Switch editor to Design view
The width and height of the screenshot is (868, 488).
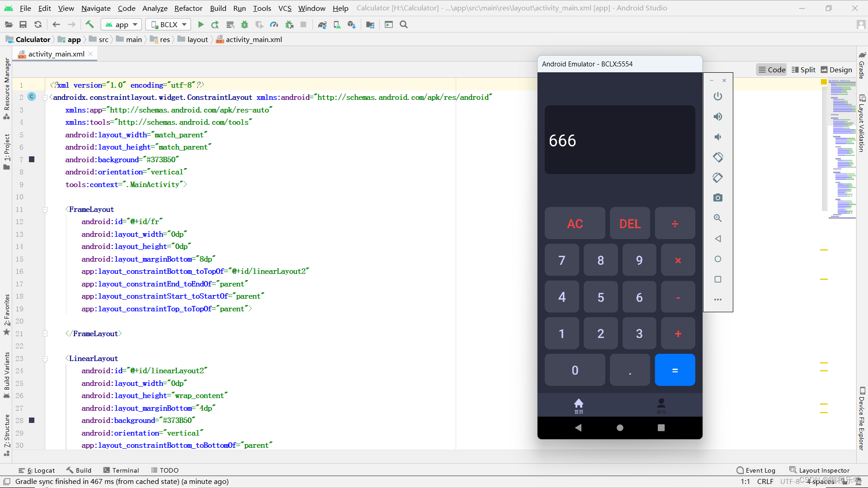tap(836, 70)
